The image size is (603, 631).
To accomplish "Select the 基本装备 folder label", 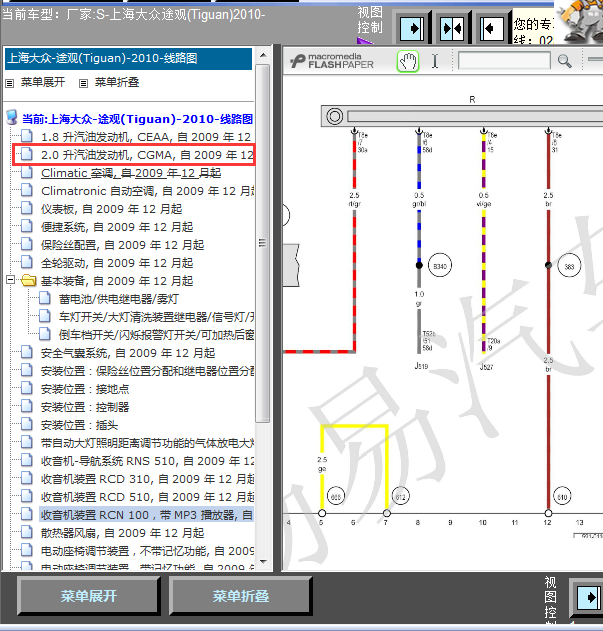I will point(117,281).
